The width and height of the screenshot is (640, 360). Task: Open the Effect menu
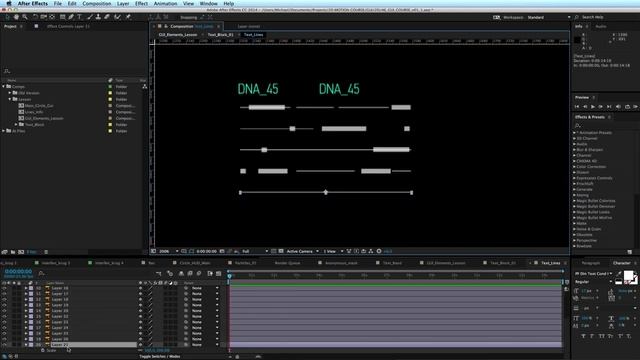click(x=141, y=3)
